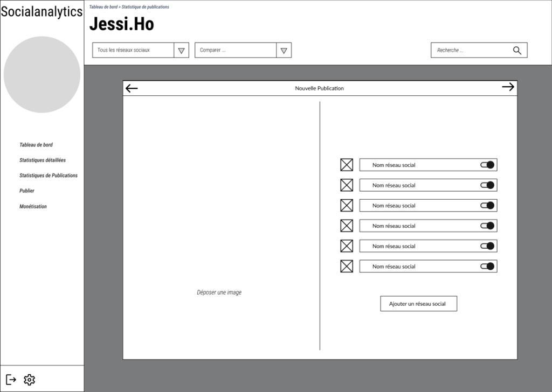Screen dimensions: 552x392
Task: Open the Tous les réseaux sociaux dropdown
Action: click(x=181, y=50)
